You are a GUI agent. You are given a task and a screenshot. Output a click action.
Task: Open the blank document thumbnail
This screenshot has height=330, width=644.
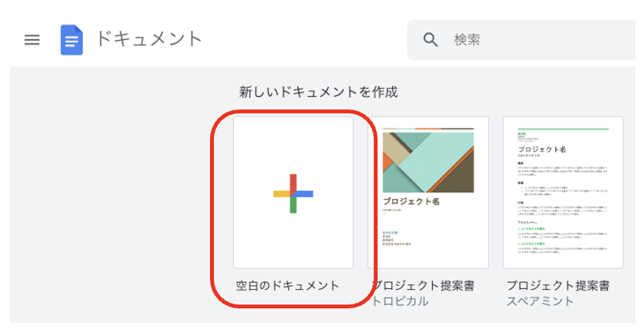coord(293,193)
